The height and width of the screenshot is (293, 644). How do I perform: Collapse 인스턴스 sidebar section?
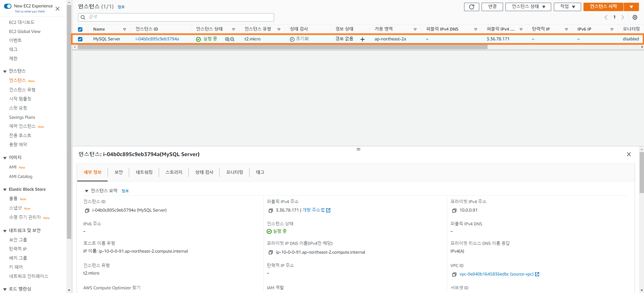coord(5,71)
